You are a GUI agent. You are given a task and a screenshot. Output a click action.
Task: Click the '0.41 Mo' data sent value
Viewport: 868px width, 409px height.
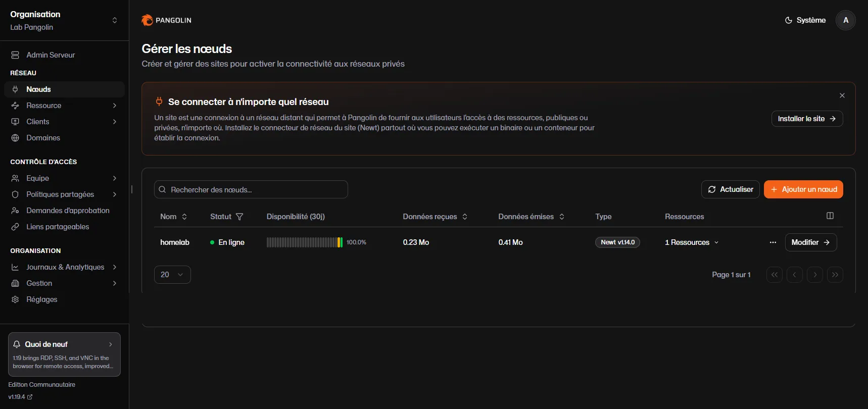click(511, 242)
